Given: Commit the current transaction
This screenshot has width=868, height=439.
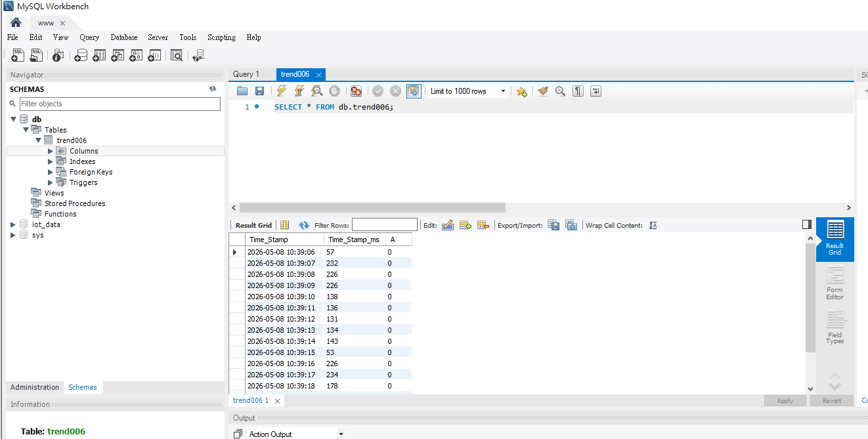Looking at the screenshot, I should tap(378, 91).
